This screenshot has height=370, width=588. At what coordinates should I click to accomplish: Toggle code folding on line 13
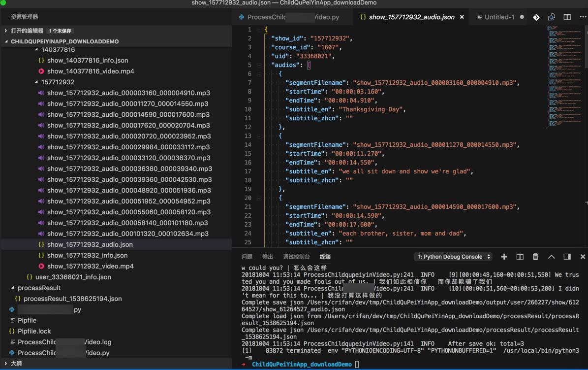259,136
